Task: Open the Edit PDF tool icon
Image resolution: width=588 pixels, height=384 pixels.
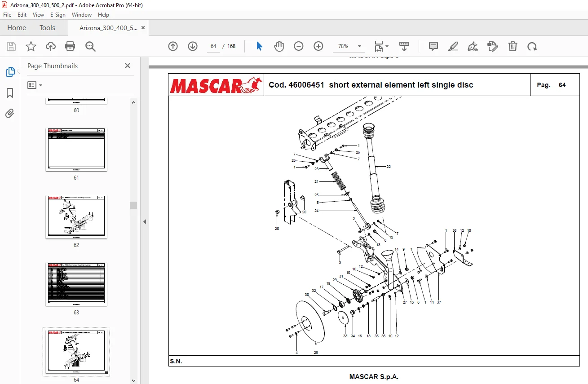Action: [x=493, y=46]
